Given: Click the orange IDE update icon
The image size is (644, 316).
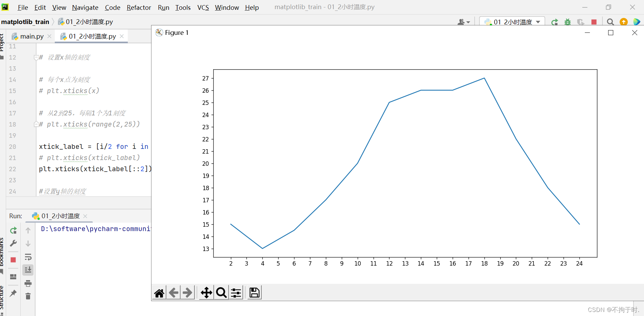Looking at the screenshot, I should pos(624,22).
